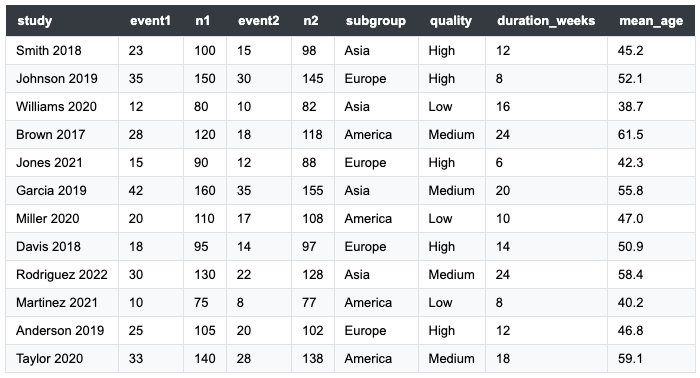Select the duration_weeks column header

[546, 21]
